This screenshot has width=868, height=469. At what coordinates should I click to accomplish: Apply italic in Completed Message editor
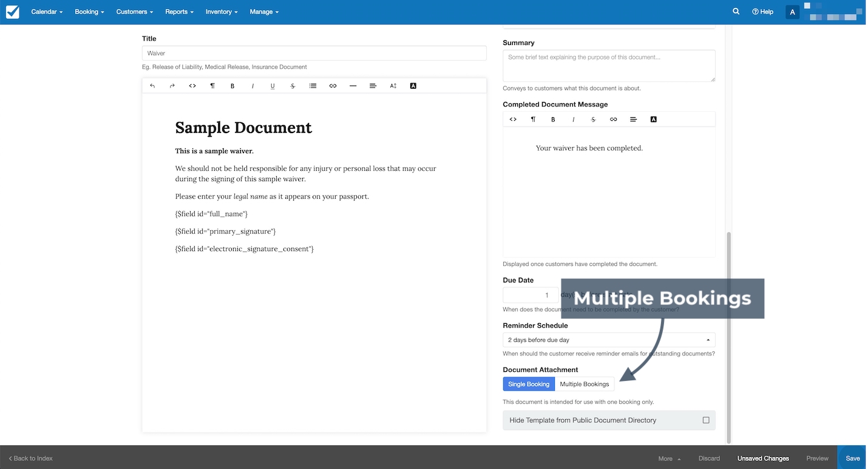[573, 119]
